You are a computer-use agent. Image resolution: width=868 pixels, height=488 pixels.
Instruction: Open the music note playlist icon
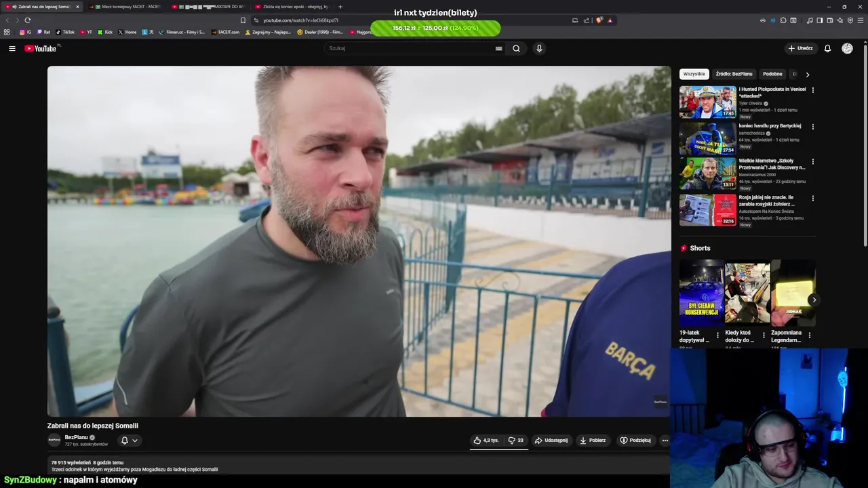point(810,20)
